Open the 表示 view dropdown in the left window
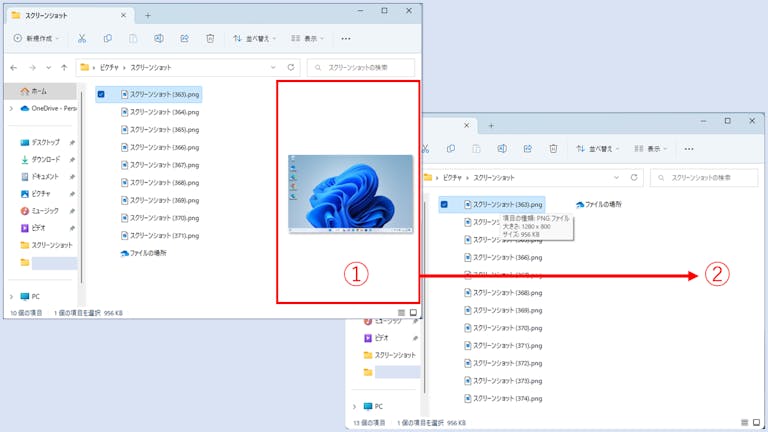 pyautogui.click(x=308, y=38)
